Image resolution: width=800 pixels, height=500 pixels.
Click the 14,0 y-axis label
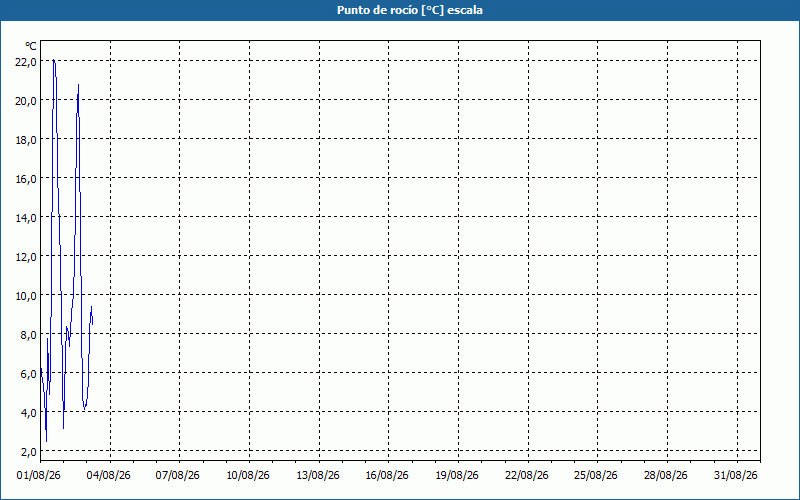pos(26,218)
